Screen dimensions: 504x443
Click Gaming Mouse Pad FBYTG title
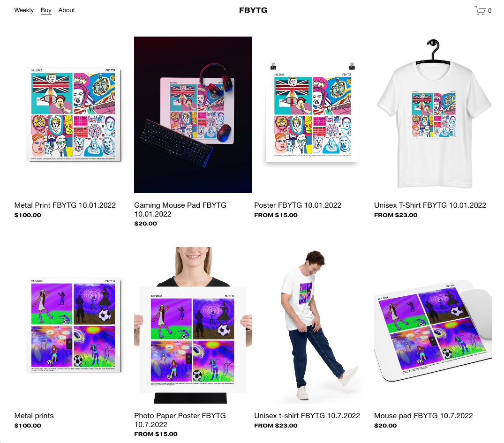pyautogui.click(x=180, y=210)
